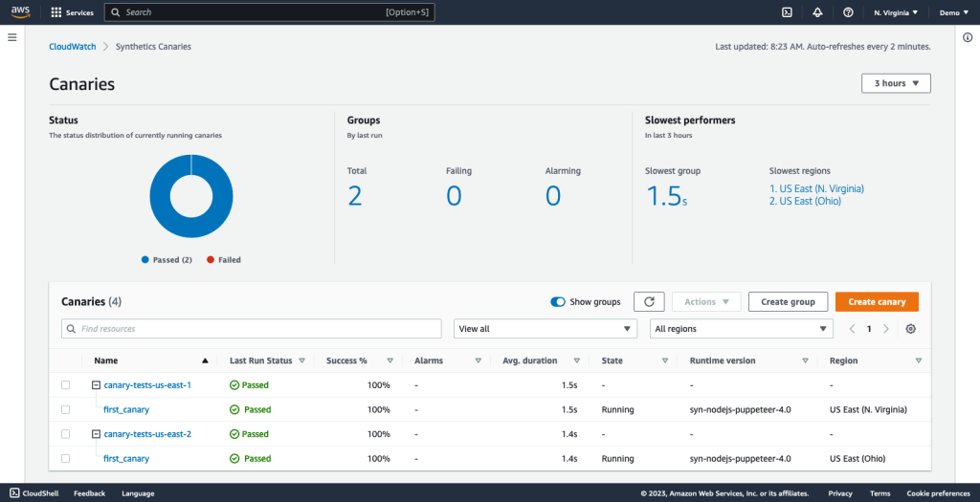Open the Demo account menu

click(x=953, y=12)
